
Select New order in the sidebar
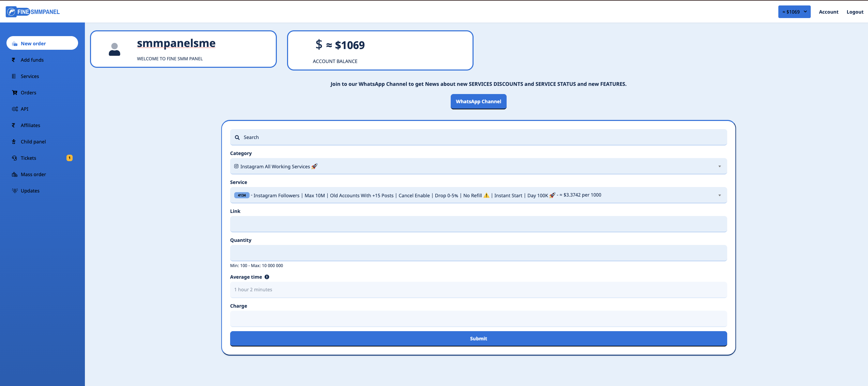[42, 43]
